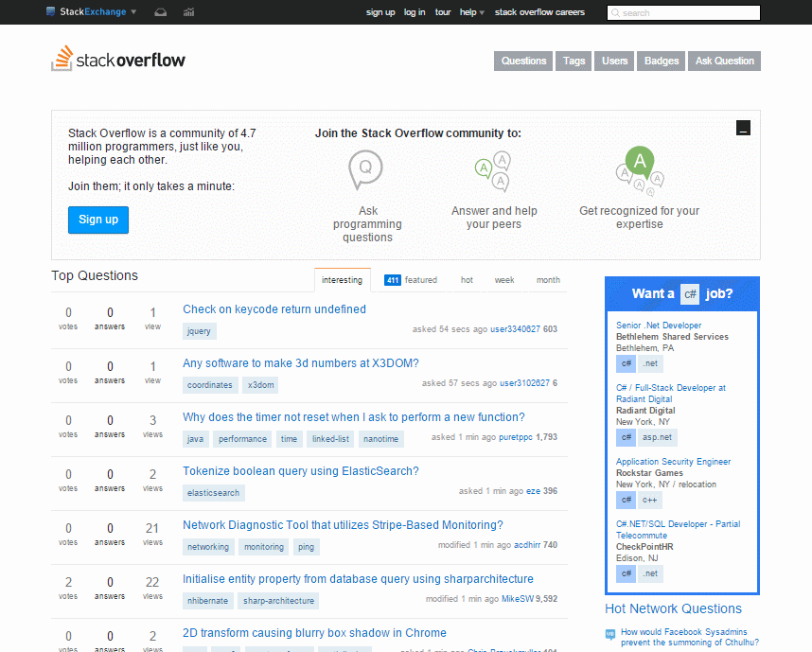Open the Tags nav button

pos(574,61)
